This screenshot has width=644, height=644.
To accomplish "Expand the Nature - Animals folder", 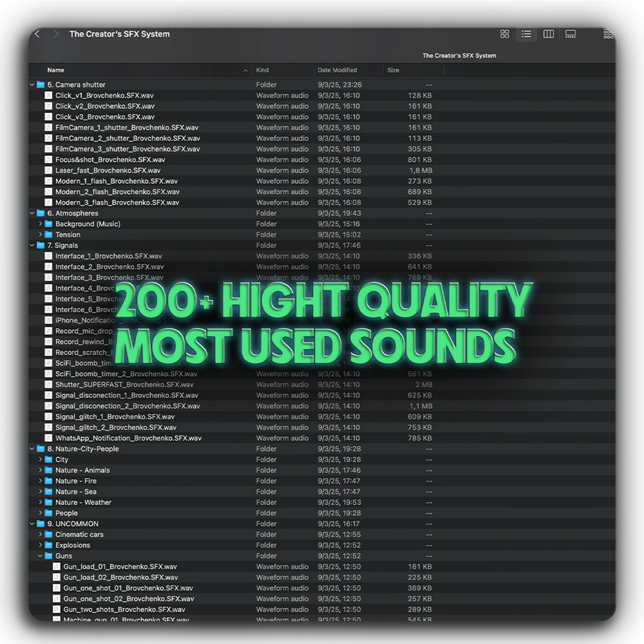I will point(41,470).
